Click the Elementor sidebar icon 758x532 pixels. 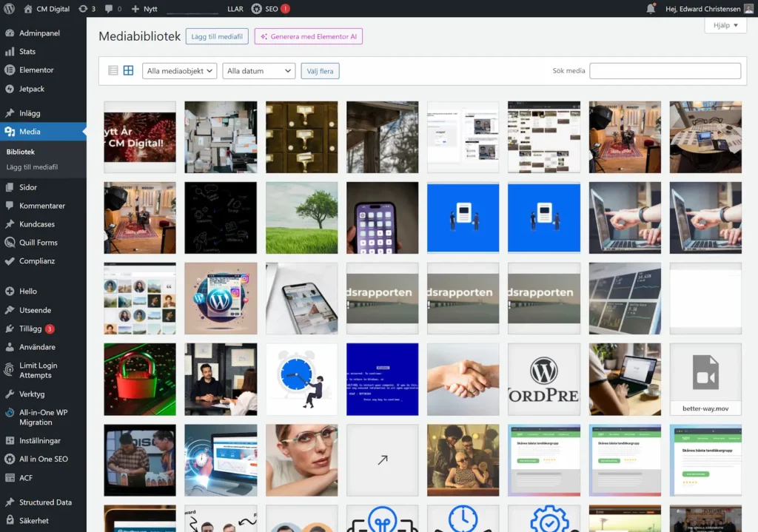[x=10, y=70]
